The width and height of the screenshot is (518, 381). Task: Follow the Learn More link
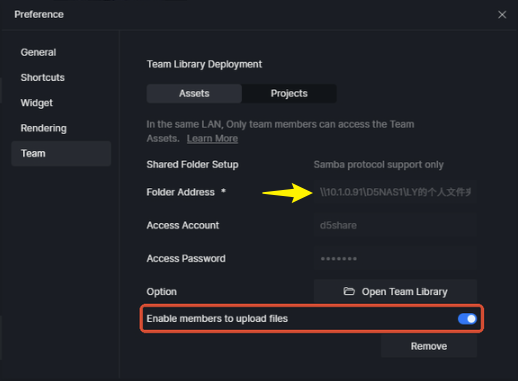tap(212, 138)
